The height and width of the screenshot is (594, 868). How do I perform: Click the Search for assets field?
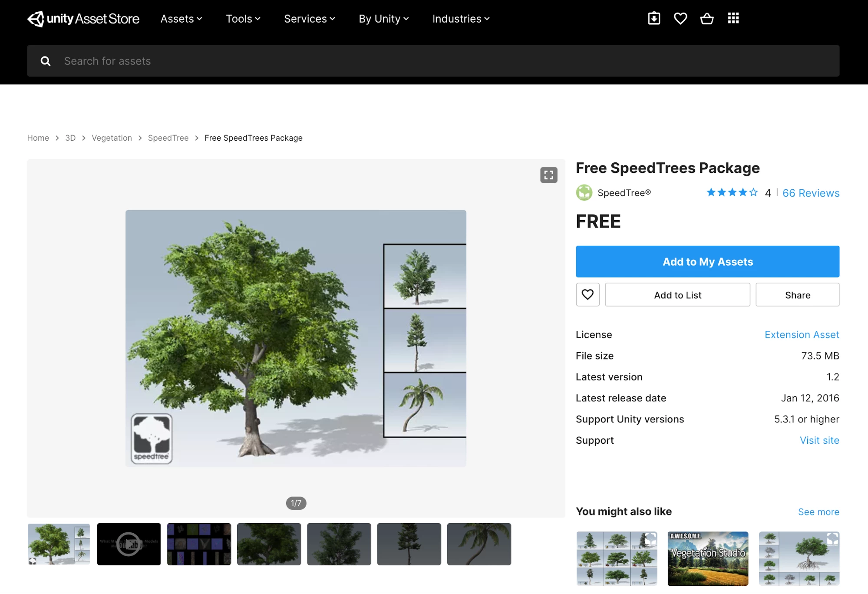click(x=434, y=61)
